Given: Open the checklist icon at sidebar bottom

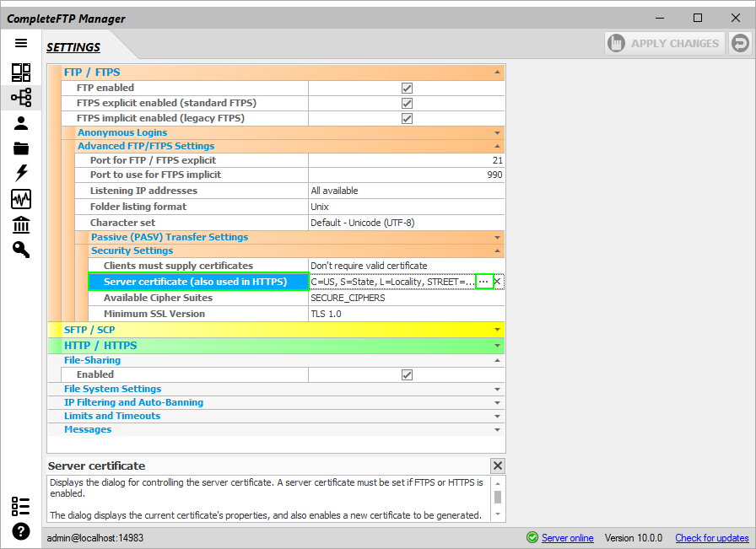Looking at the screenshot, I should (x=21, y=506).
